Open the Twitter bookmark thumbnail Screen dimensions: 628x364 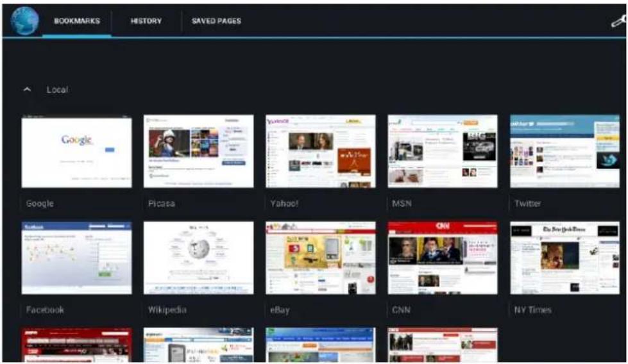click(564, 152)
